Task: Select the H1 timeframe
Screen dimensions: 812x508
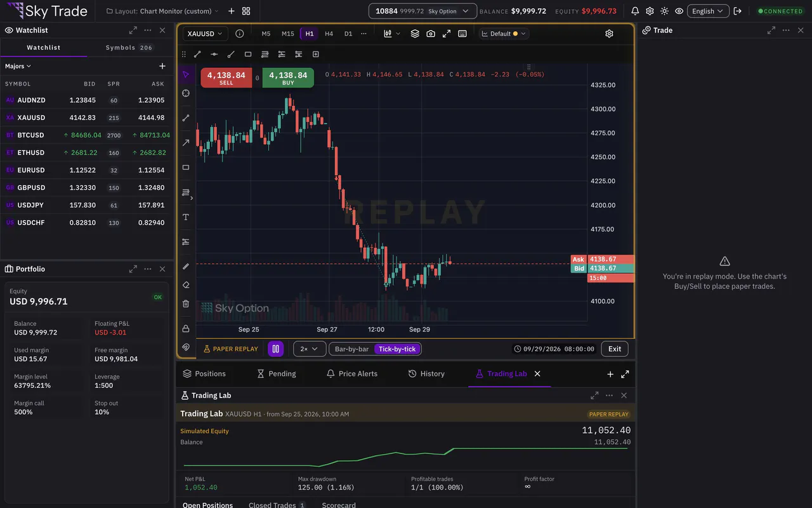Action: (310, 34)
